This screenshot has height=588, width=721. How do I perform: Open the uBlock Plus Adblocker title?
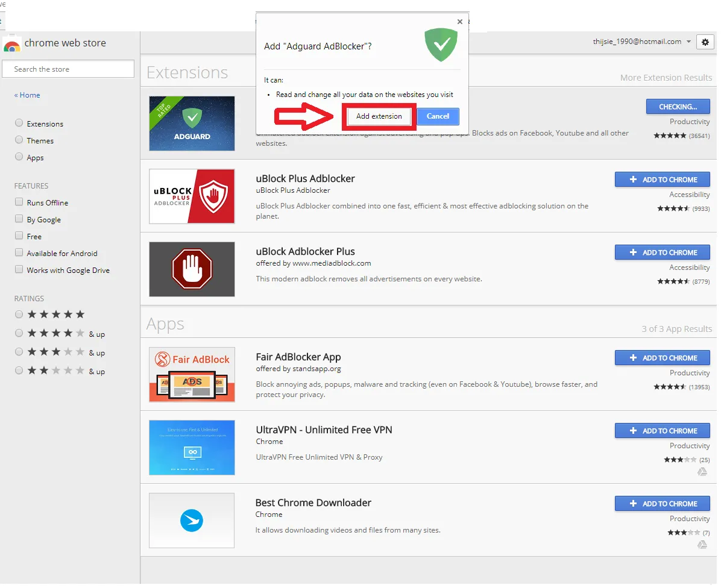pos(305,179)
